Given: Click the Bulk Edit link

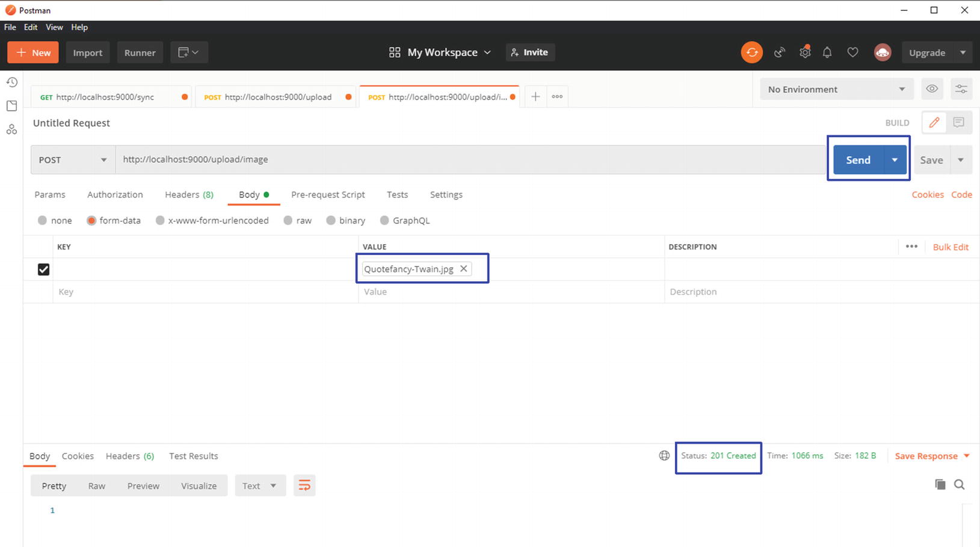Looking at the screenshot, I should point(951,247).
